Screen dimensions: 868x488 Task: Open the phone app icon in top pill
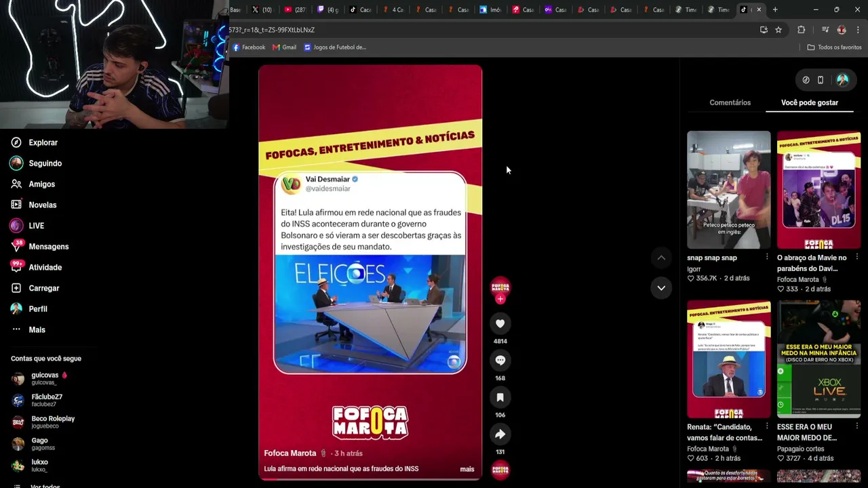click(820, 80)
